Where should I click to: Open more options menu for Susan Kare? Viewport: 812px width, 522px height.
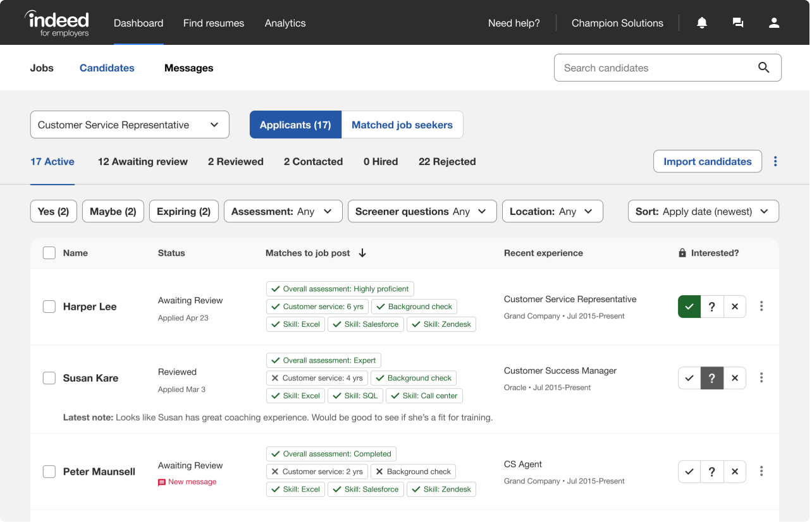[x=761, y=378]
